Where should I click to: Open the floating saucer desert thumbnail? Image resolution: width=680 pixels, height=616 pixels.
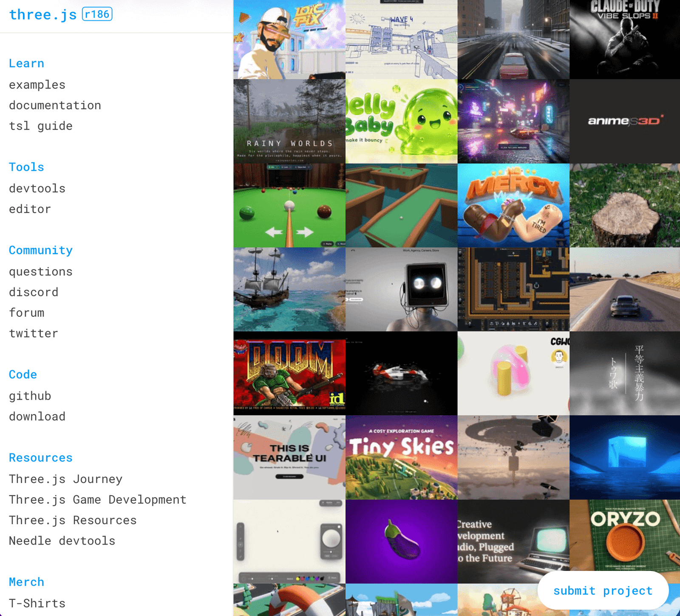(513, 457)
